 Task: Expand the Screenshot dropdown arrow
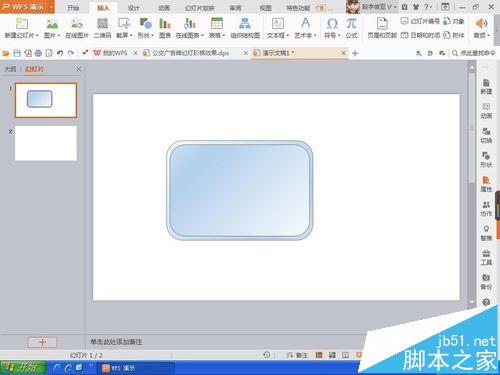pyautogui.click(x=131, y=35)
